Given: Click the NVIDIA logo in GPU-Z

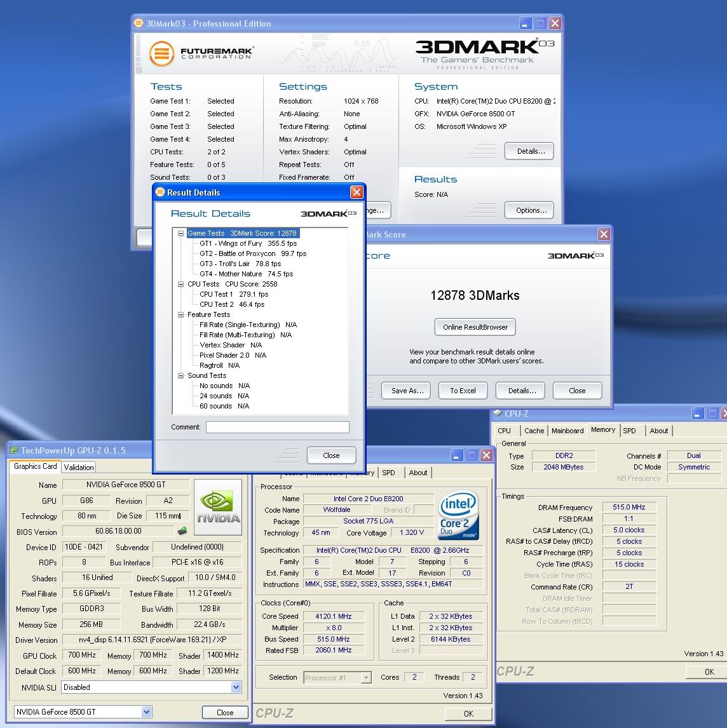Looking at the screenshot, I should [218, 506].
